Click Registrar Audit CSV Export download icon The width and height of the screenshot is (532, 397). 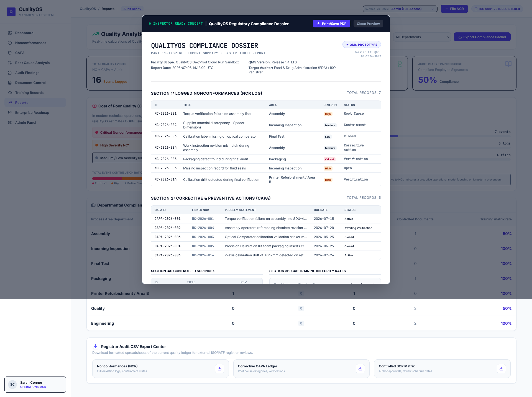[x=96, y=347]
